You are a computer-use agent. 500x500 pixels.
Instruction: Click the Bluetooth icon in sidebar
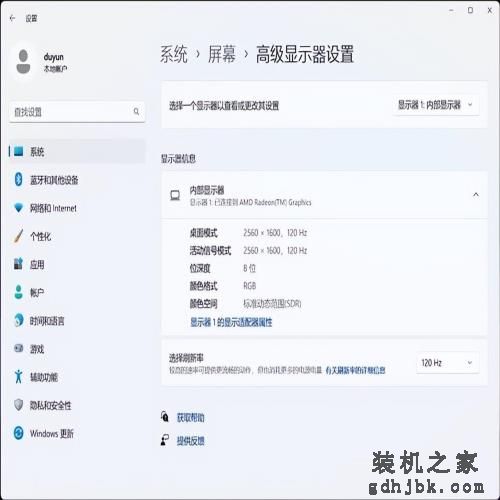coord(19,180)
